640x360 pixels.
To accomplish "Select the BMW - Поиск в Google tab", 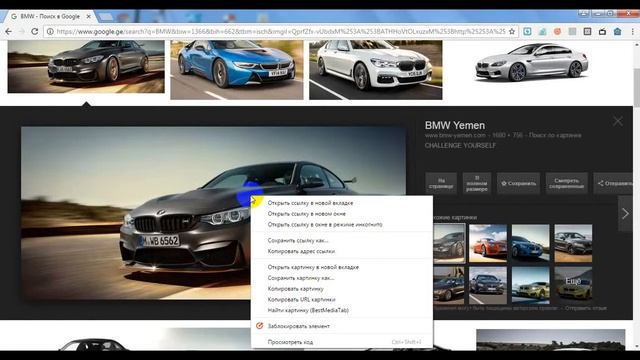I will [50, 16].
